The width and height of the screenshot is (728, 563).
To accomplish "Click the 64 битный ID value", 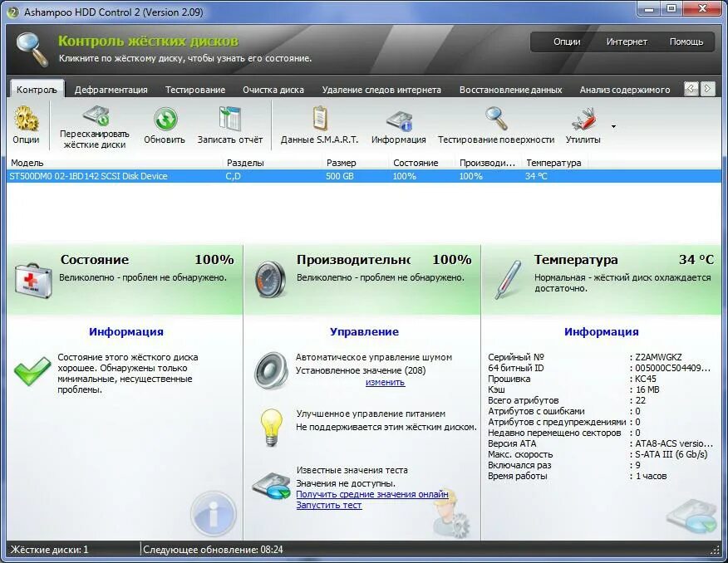I will pos(673,368).
